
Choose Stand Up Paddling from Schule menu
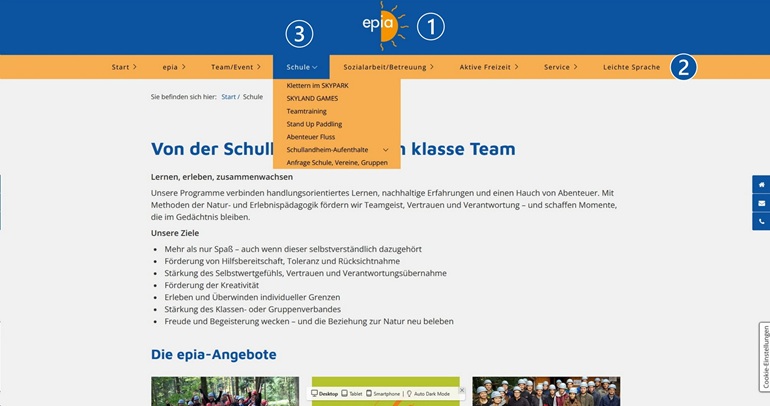click(314, 124)
